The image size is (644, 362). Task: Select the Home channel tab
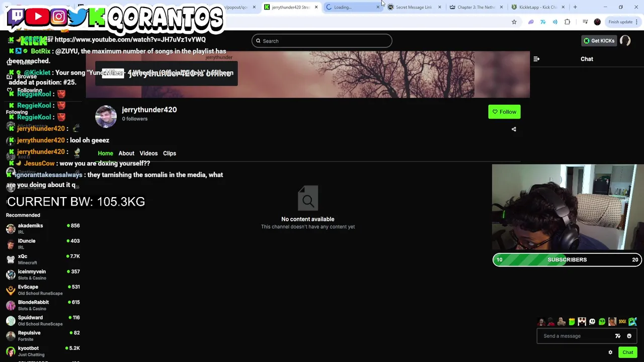(x=105, y=153)
